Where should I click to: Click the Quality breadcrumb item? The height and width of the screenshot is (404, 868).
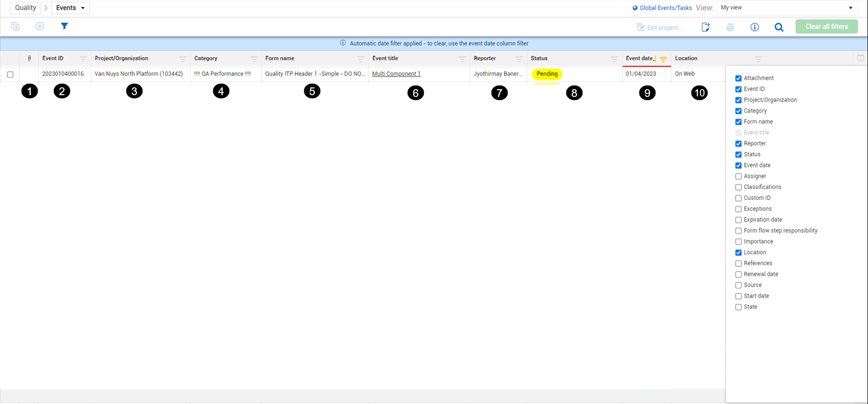coord(26,8)
